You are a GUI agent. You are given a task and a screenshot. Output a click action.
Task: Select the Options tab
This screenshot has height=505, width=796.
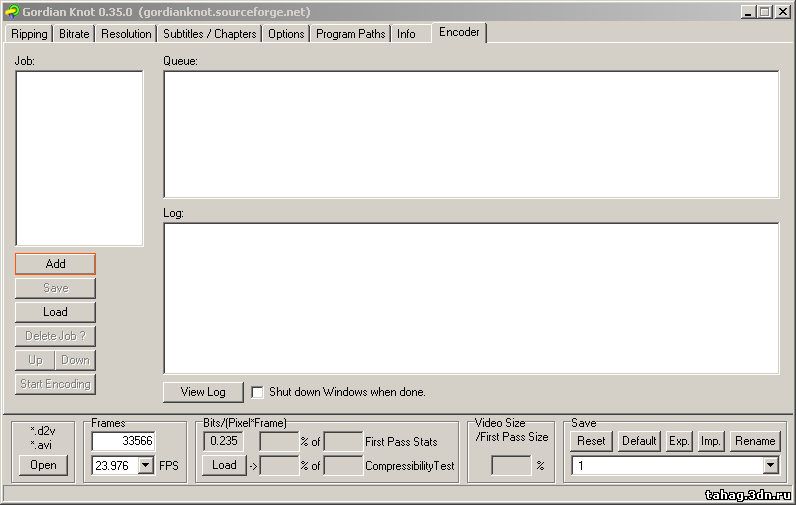point(286,34)
